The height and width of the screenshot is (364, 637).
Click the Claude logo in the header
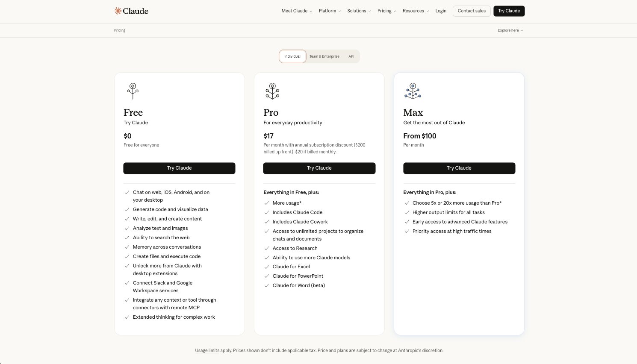coord(131,11)
